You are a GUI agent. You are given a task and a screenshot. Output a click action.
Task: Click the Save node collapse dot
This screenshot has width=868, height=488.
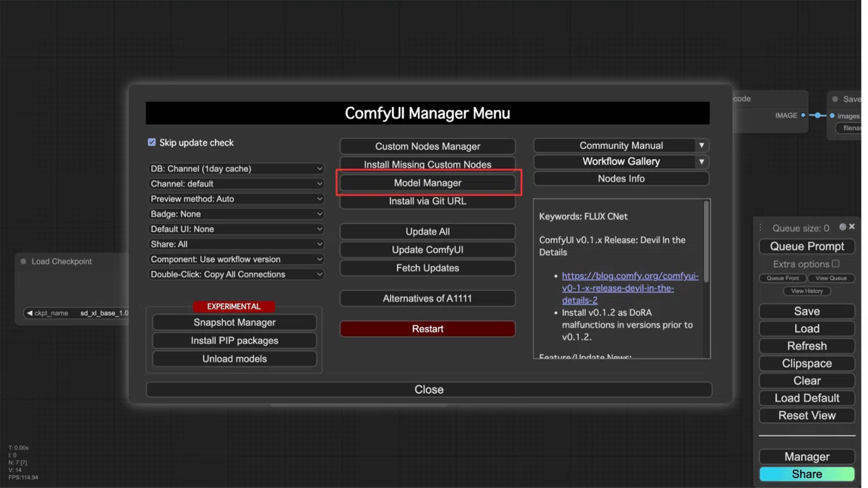click(x=835, y=99)
